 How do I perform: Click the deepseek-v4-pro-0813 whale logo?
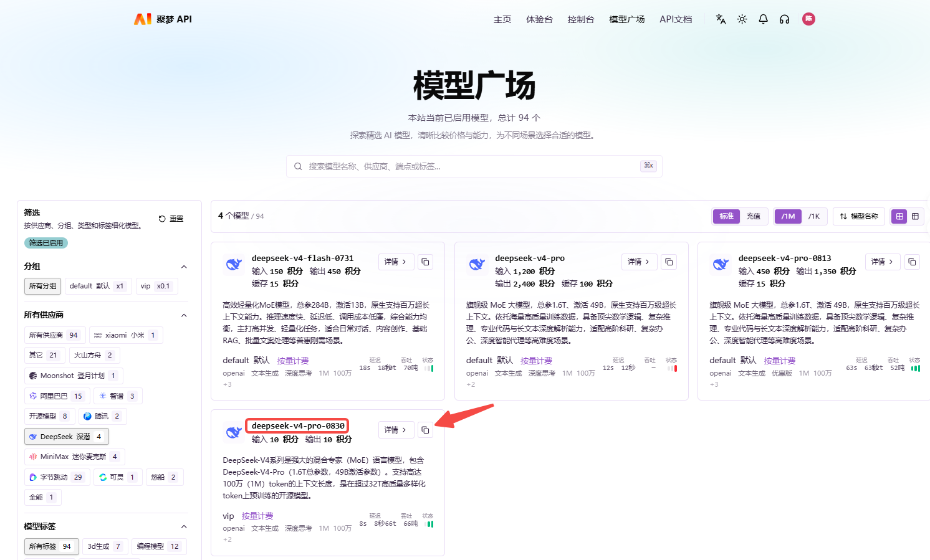(x=721, y=264)
